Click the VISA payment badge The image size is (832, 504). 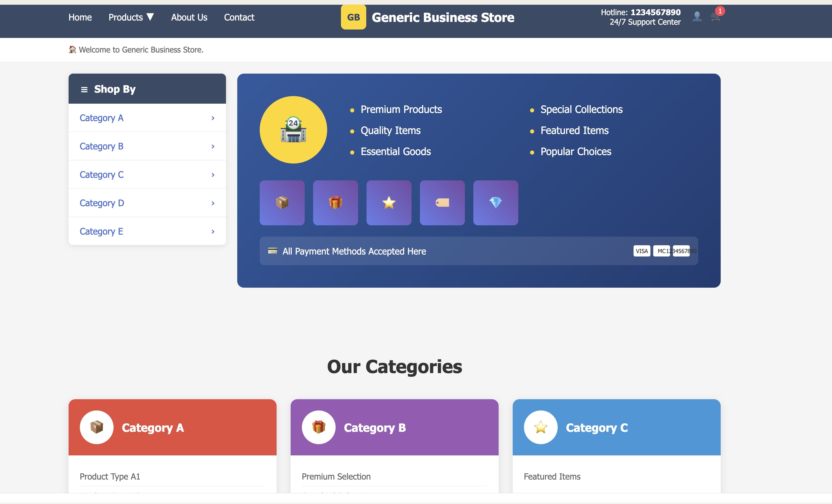pyautogui.click(x=641, y=251)
